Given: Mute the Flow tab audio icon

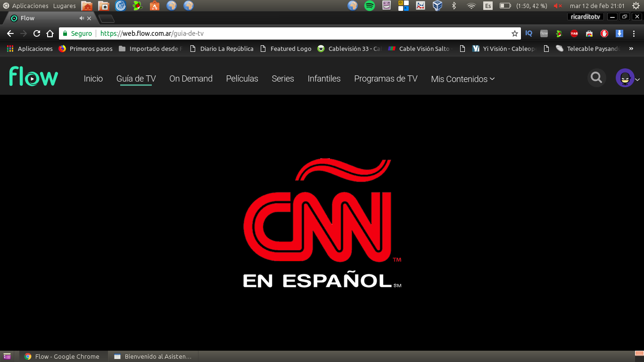Looking at the screenshot, I should point(82,18).
